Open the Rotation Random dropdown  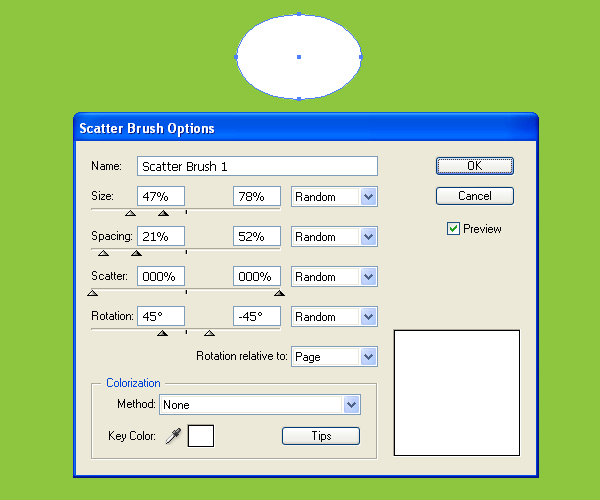coord(334,317)
